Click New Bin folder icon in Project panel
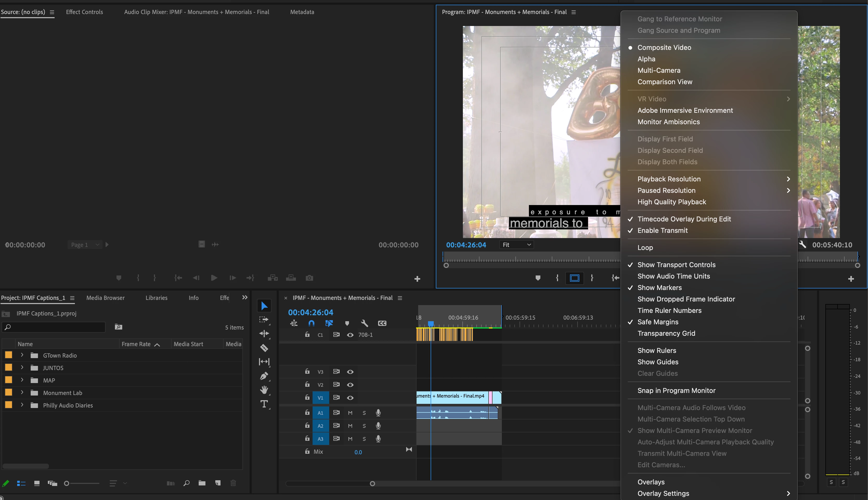 [x=202, y=483]
